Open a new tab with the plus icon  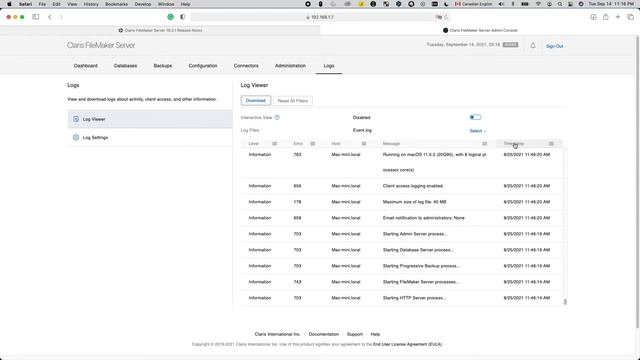[x=618, y=17]
